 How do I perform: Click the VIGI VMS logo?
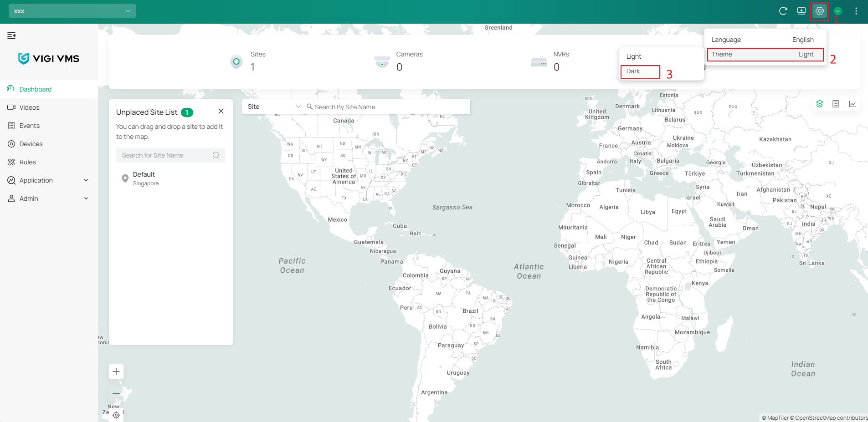(49, 58)
